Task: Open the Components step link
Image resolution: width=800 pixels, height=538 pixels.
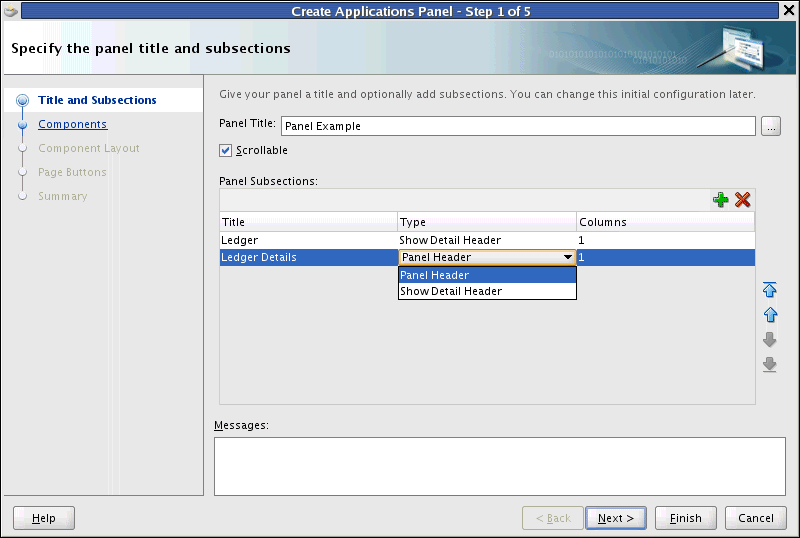Action: (x=72, y=124)
